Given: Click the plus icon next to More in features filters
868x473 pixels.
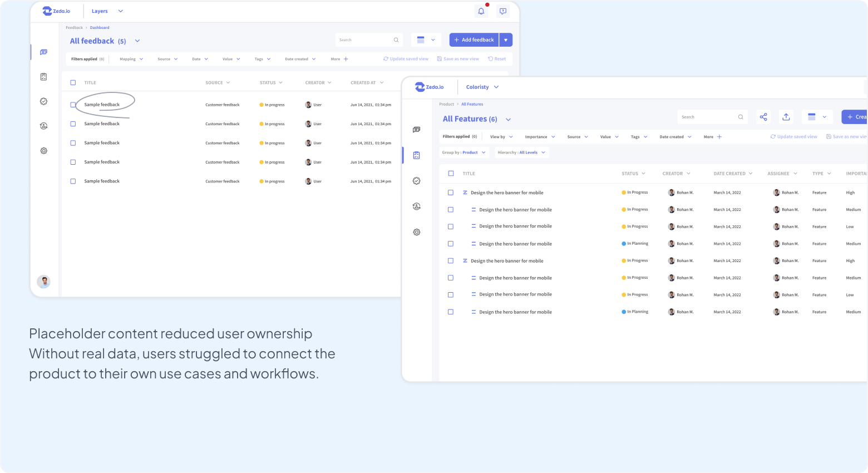Looking at the screenshot, I should 719,137.
